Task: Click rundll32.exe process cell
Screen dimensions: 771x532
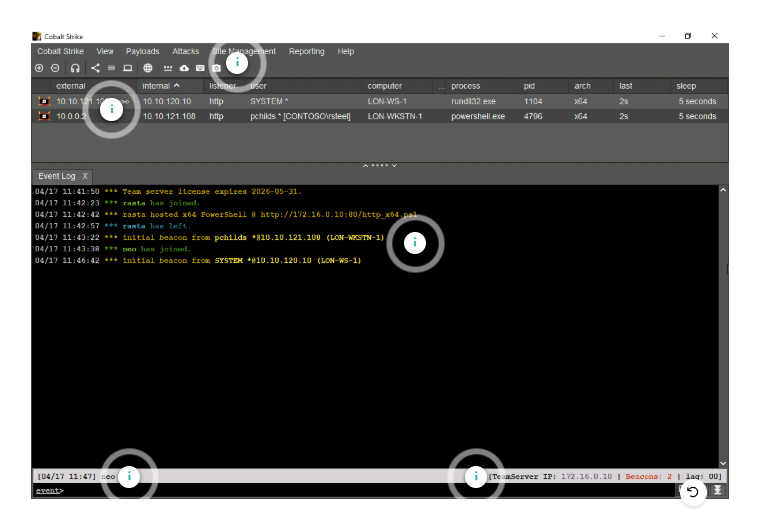Action: [x=474, y=101]
